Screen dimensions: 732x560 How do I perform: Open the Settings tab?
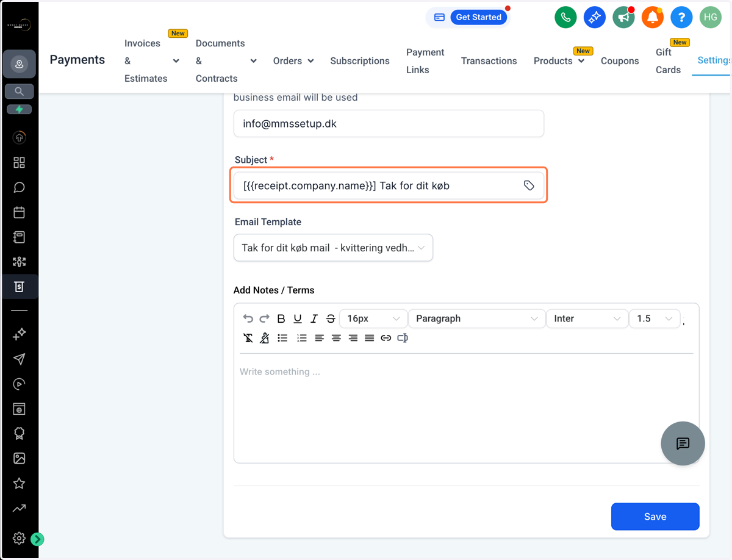pyautogui.click(x=714, y=60)
